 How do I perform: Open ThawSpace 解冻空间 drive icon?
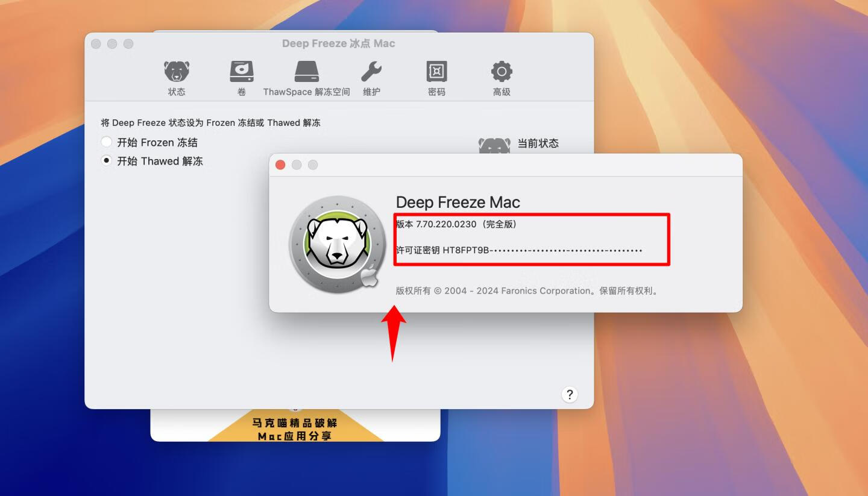[307, 72]
